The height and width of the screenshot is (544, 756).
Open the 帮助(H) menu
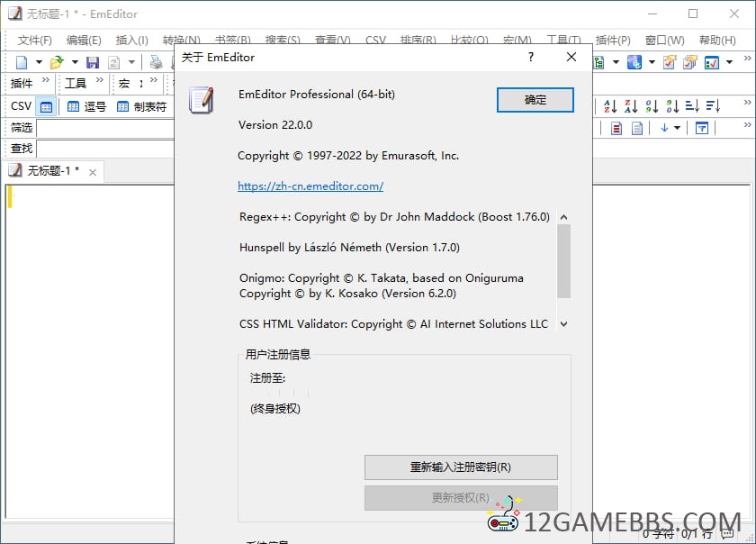[717, 41]
